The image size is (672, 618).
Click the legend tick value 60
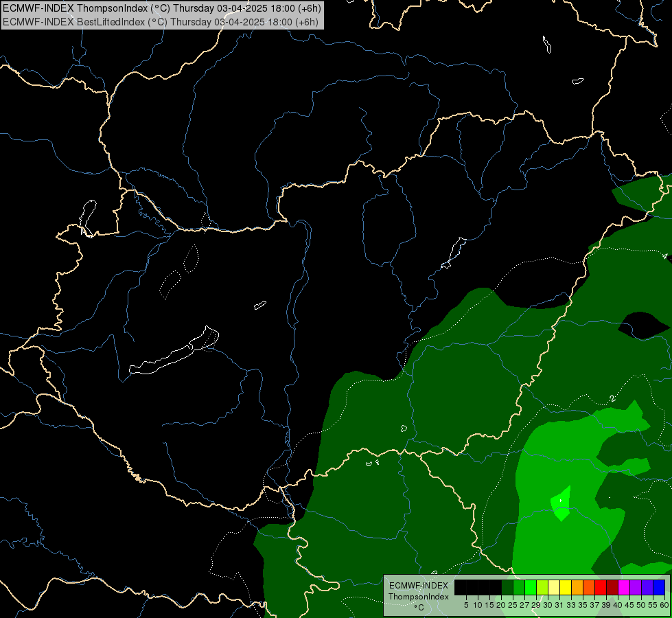pyautogui.click(x=664, y=605)
